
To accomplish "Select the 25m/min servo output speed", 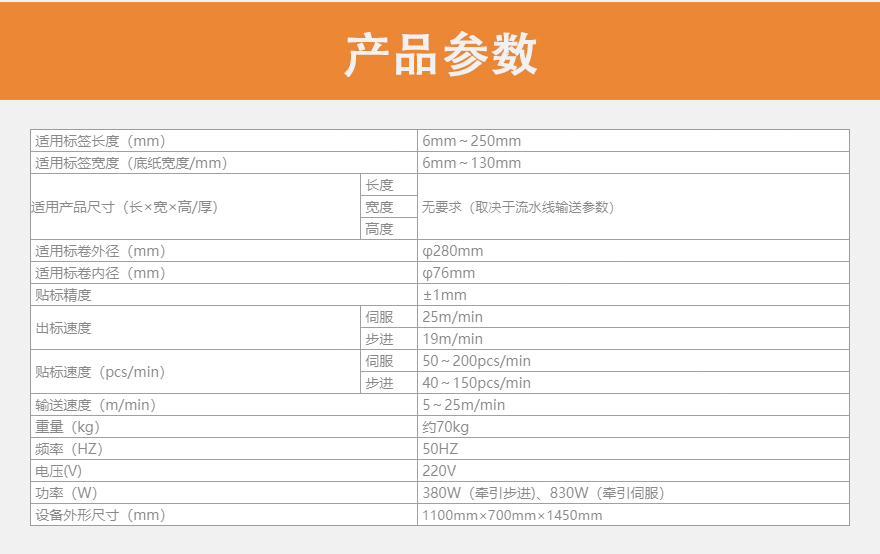I will 453,317.
